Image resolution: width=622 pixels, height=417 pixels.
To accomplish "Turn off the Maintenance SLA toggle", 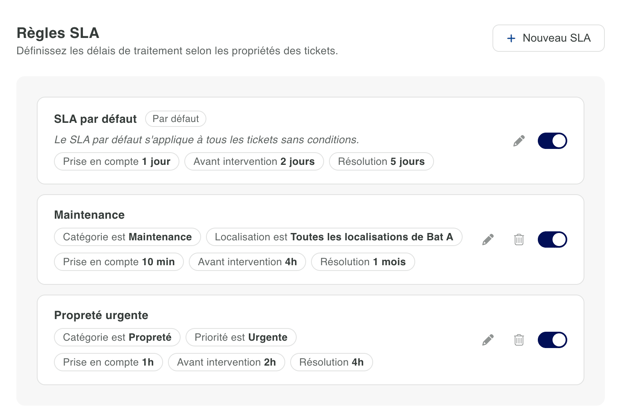I will click(x=552, y=240).
